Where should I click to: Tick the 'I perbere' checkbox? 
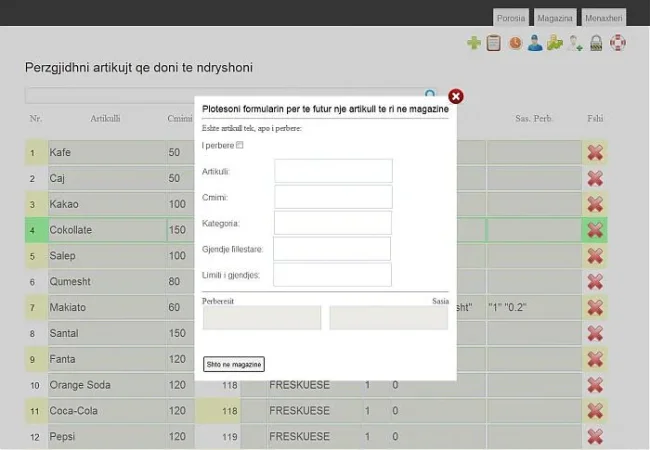point(239,146)
